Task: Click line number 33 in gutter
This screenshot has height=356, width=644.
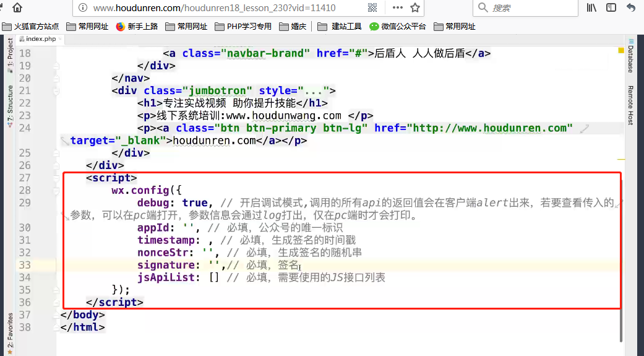Action: [25, 265]
